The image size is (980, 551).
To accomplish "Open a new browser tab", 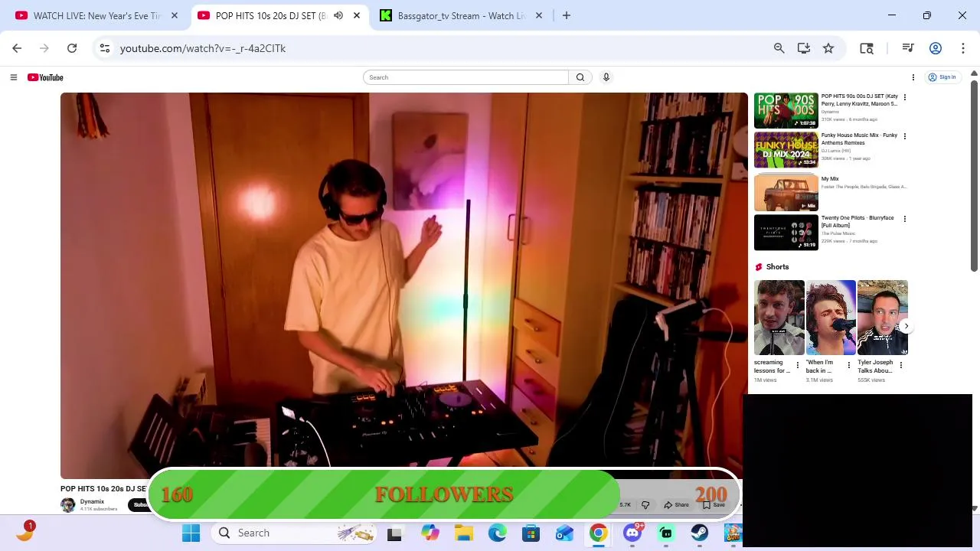I will point(566,15).
